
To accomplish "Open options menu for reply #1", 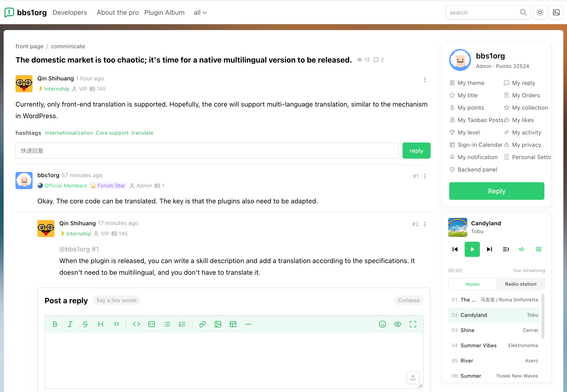I will [x=425, y=176].
